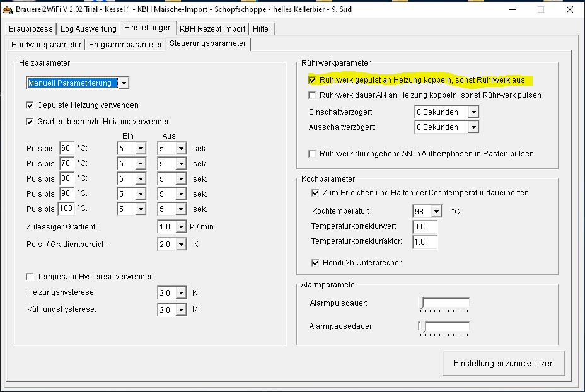The width and height of the screenshot is (585, 392).
Task: Check Rührwerk dauer AN an Heizung koppeln
Action: [312, 95]
